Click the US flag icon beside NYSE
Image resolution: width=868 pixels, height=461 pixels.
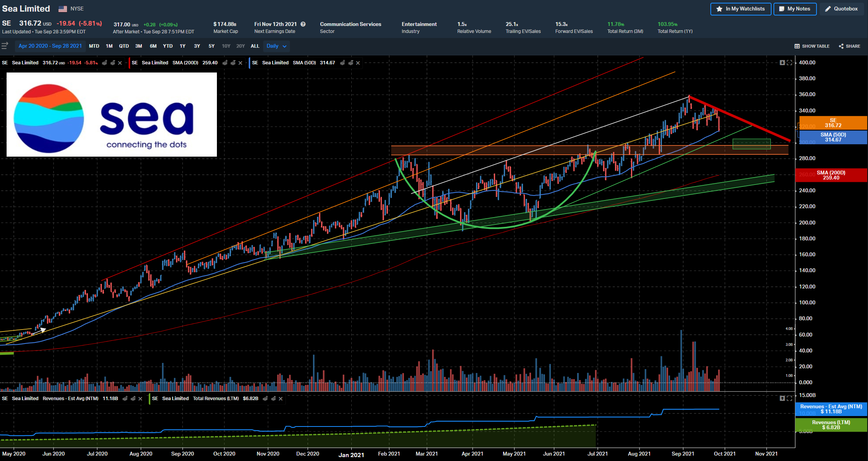tap(63, 9)
